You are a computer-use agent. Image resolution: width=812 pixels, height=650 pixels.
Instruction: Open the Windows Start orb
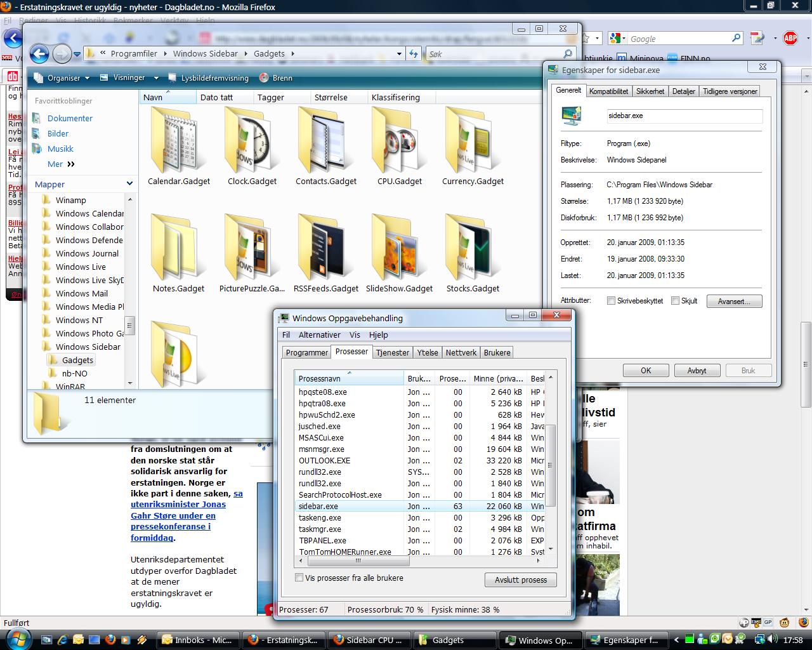click(18, 638)
